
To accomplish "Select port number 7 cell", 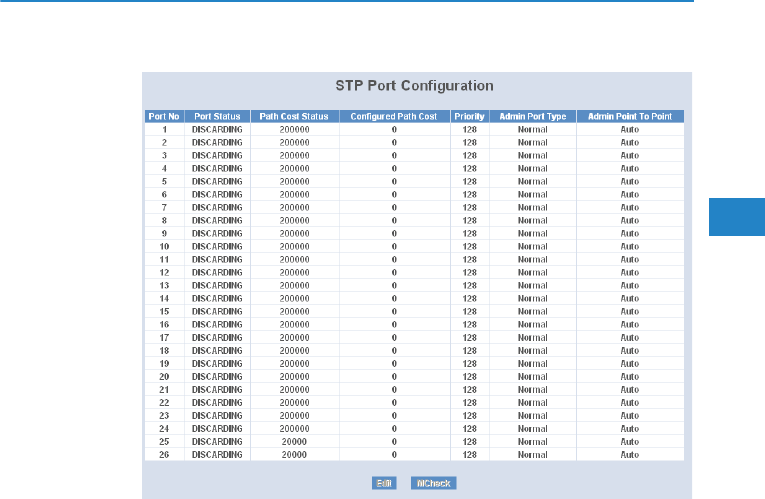I will point(164,207).
